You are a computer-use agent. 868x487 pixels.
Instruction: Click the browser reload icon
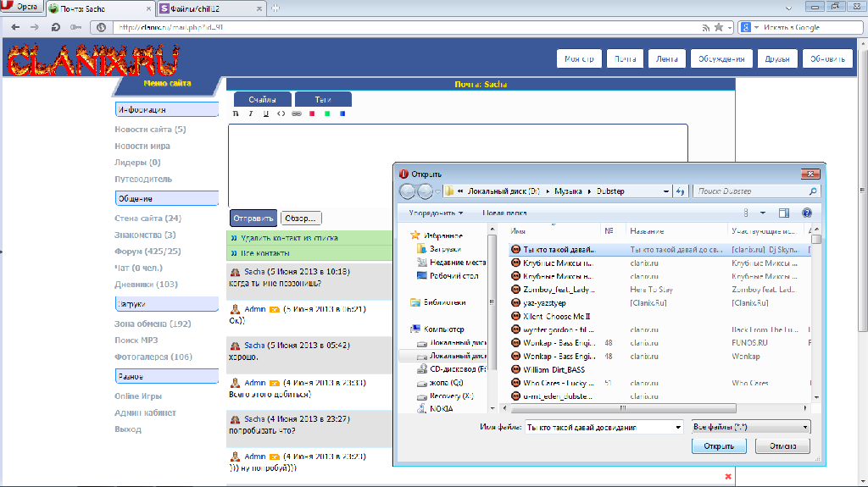[x=56, y=27]
